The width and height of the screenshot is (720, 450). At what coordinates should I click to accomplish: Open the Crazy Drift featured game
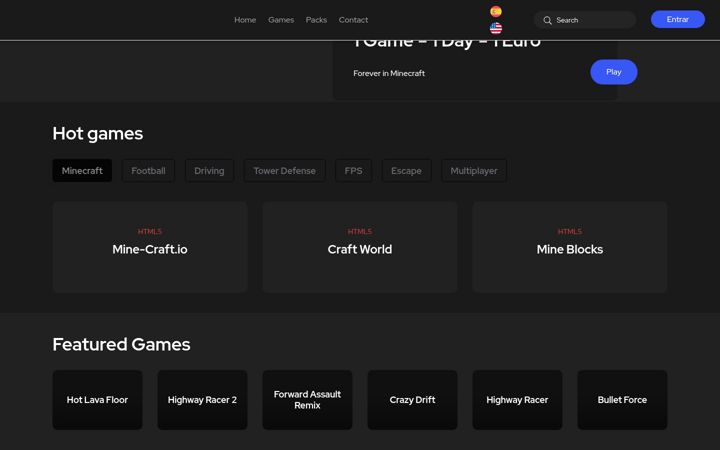[412, 400]
